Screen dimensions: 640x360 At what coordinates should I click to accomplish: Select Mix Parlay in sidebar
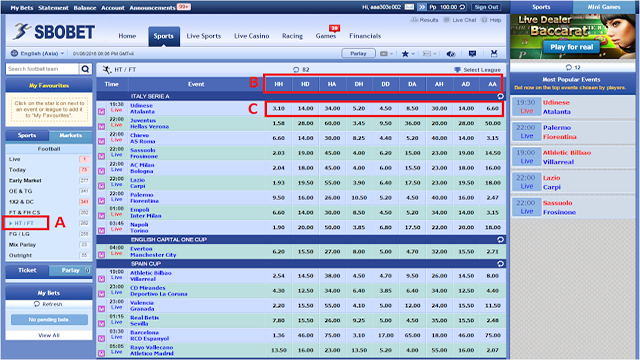[x=22, y=244]
